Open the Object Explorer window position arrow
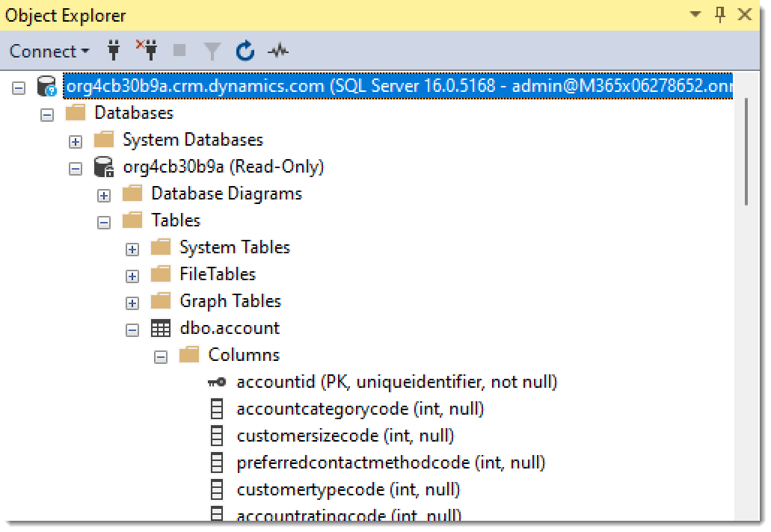The width and height of the screenshot is (771, 532). coord(695,14)
